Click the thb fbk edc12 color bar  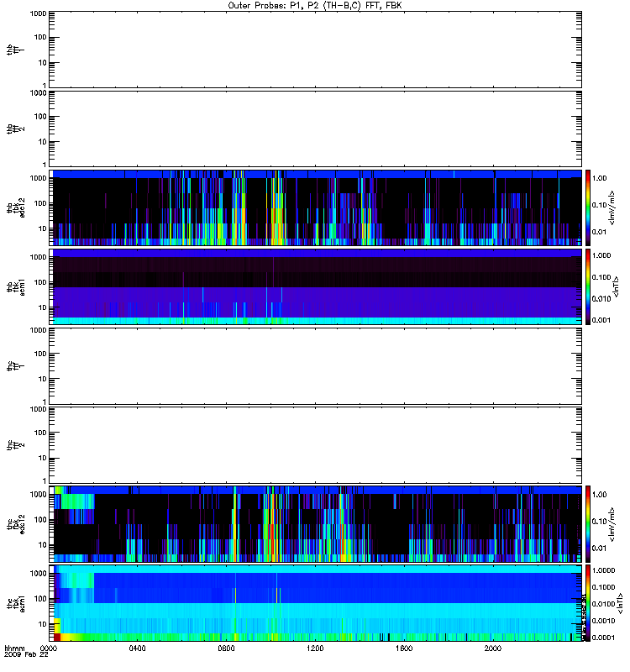tap(588, 207)
